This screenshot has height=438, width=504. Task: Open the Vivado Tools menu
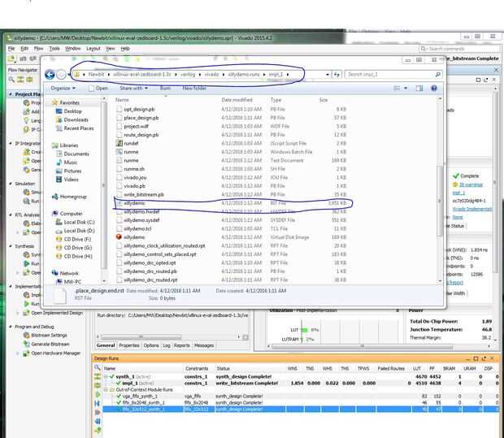click(54, 49)
